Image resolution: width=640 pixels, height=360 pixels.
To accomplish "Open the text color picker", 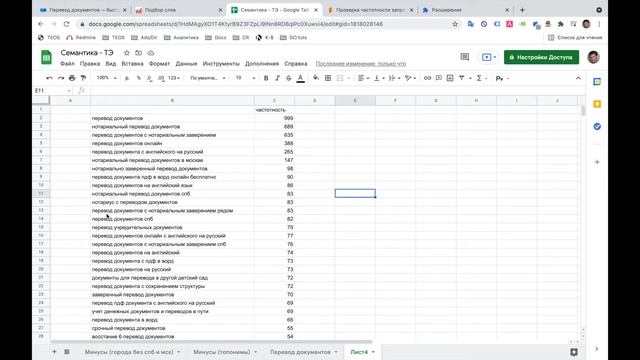I will tap(300, 78).
